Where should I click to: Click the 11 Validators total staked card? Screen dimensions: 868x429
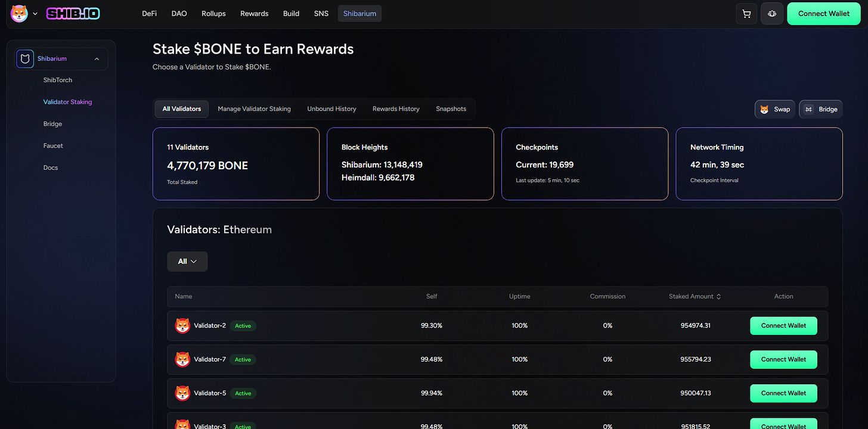236,164
